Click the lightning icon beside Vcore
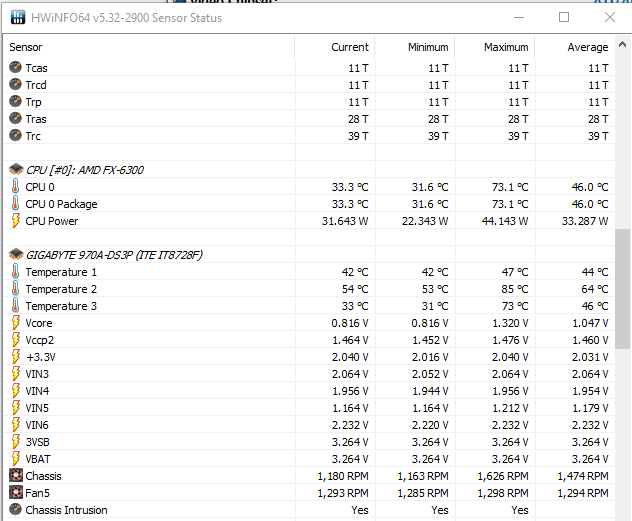 pyautogui.click(x=15, y=322)
